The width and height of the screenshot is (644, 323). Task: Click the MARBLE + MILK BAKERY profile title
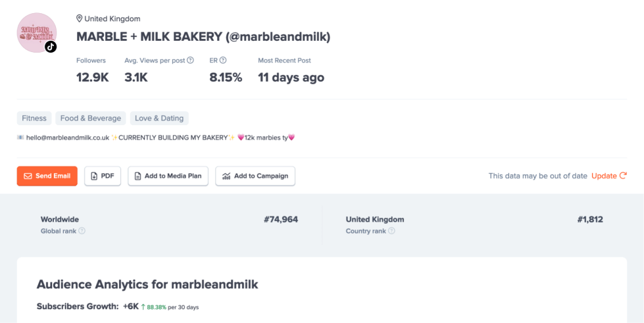tap(203, 37)
